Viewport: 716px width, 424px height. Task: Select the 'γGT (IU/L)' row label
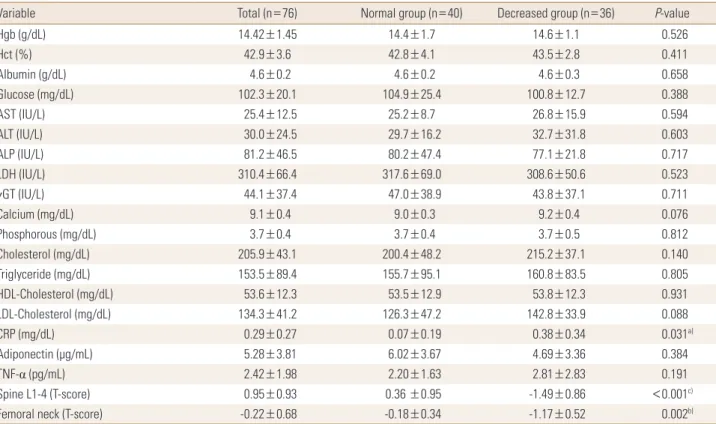tap(22, 194)
